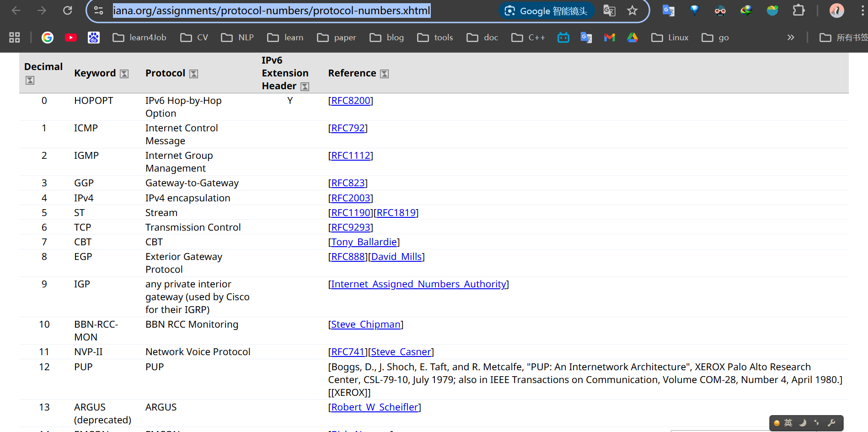Open site information icon in address bar
The image size is (868, 432).
(98, 11)
